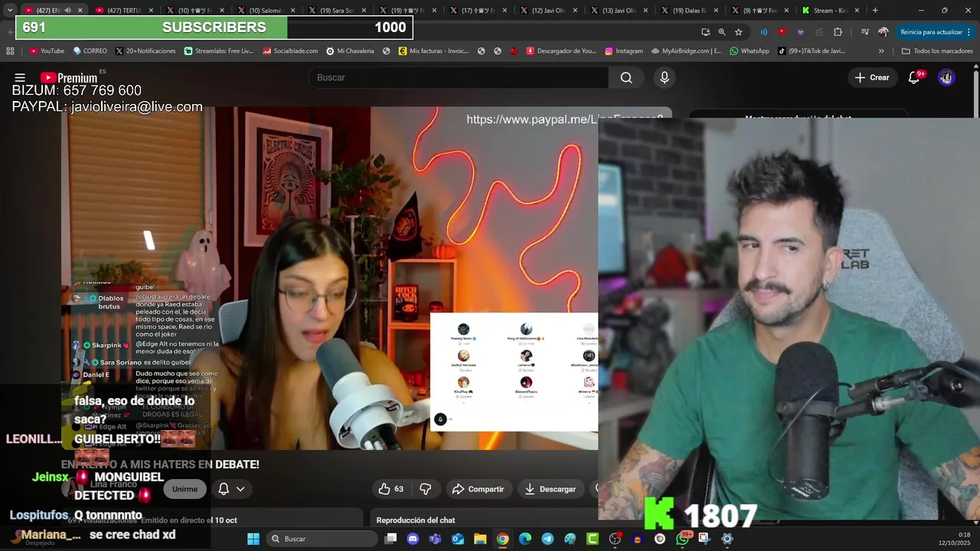
Task: Click the YouTube search magnifier button
Action: (626, 77)
